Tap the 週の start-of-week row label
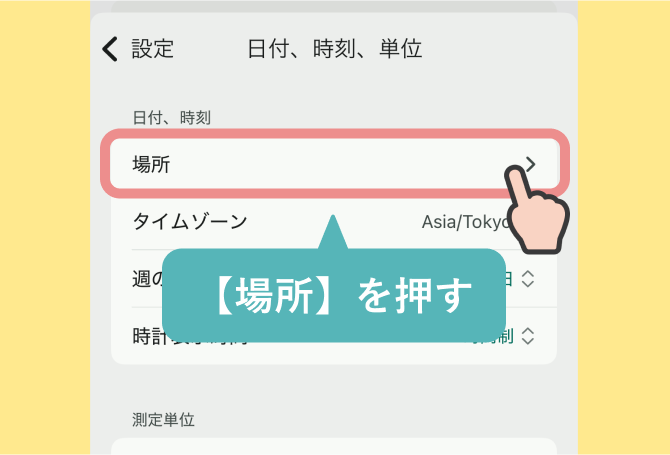Image resolution: width=670 pixels, height=455 pixels. pos(148,279)
